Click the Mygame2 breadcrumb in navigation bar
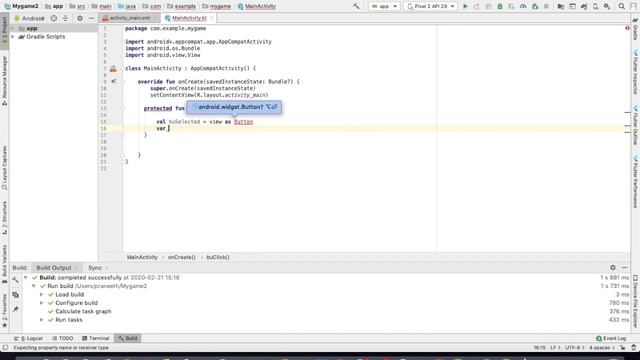 [21, 6]
